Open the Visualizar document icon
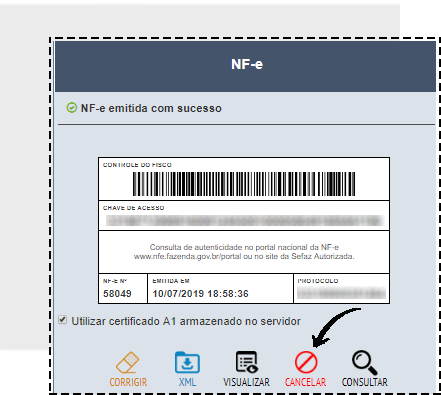The height and width of the screenshot is (395, 441). [x=247, y=362]
